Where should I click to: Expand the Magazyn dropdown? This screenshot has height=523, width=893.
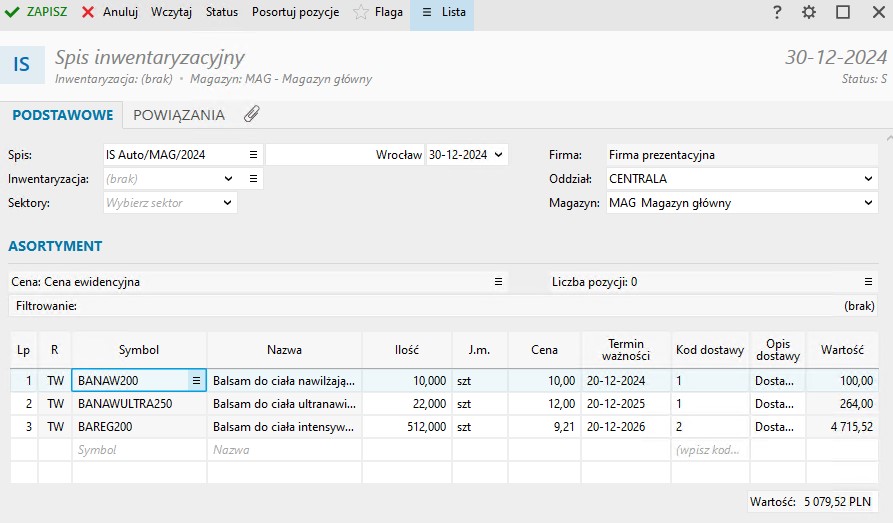[x=868, y=203]
